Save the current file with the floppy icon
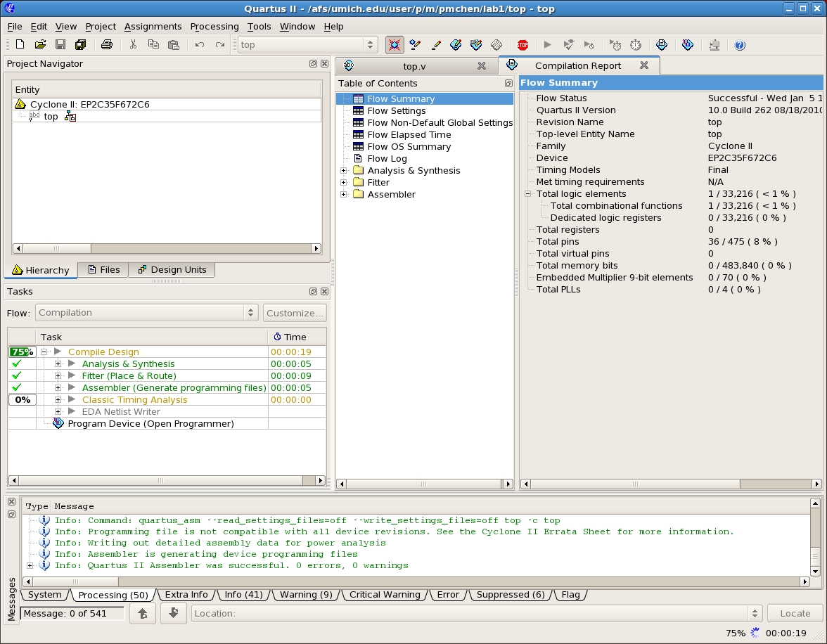Screen dimensions: 827x644 (60, 45)
